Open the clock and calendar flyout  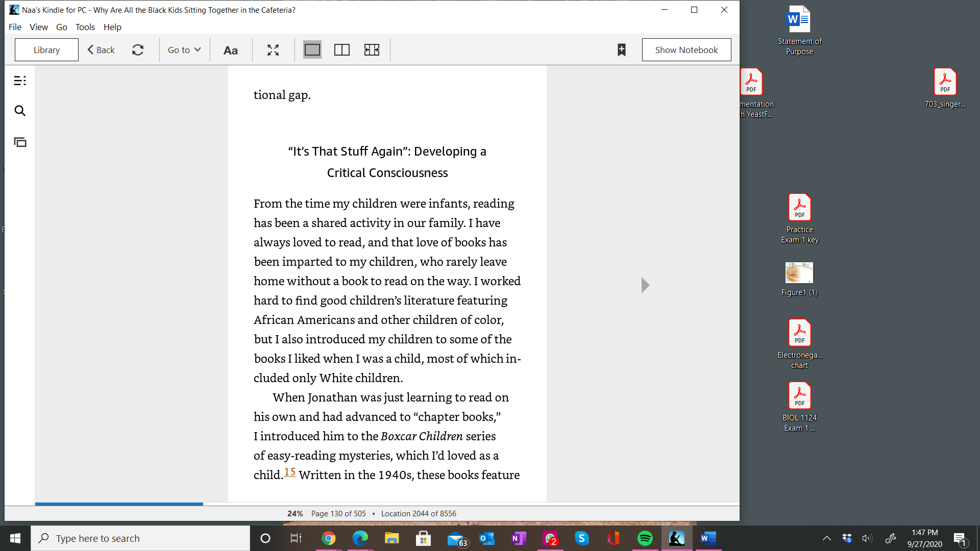tap(924, 538)
